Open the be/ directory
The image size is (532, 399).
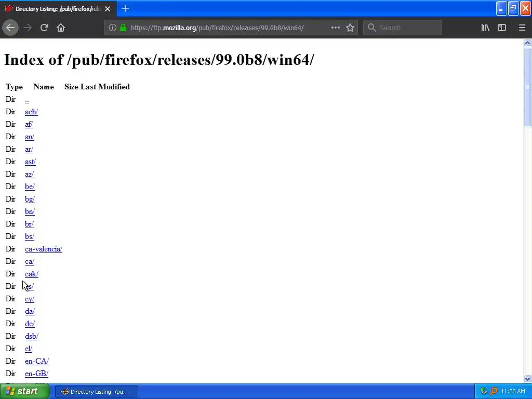click(30, 187)
